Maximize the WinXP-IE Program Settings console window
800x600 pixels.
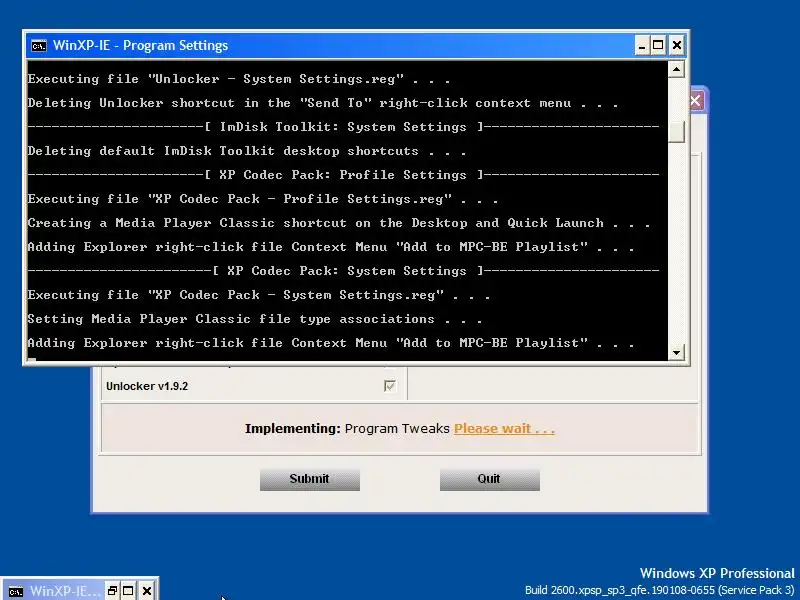[x=658, y=46]
